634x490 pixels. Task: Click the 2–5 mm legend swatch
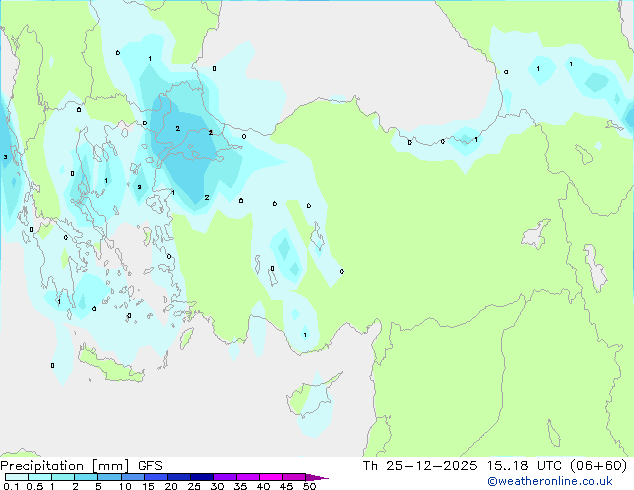click(86, 477)
